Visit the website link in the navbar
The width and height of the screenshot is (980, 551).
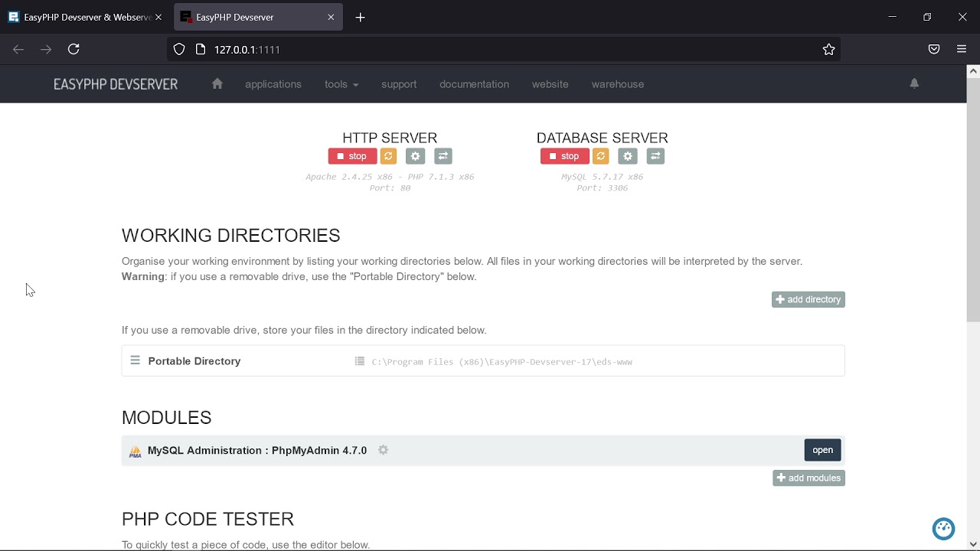pos(550,85)
